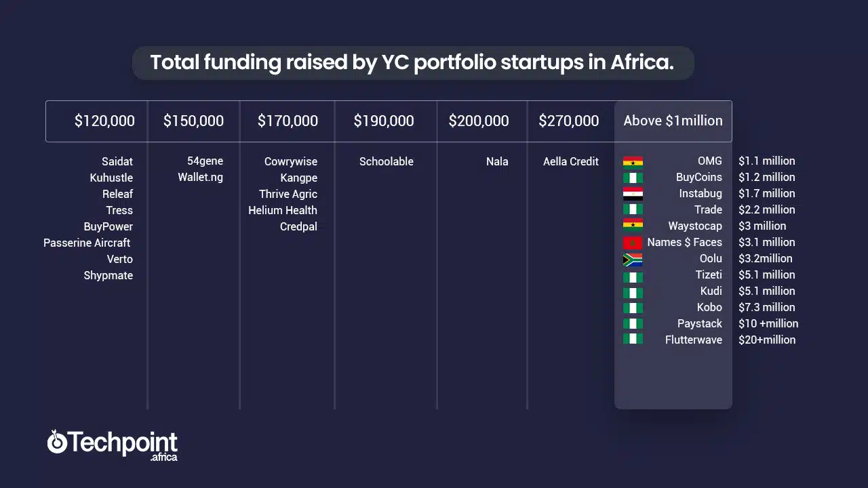Click the Ghana flag beside OMG
This screenshot has width=868, height=488.
coord(633,161)
